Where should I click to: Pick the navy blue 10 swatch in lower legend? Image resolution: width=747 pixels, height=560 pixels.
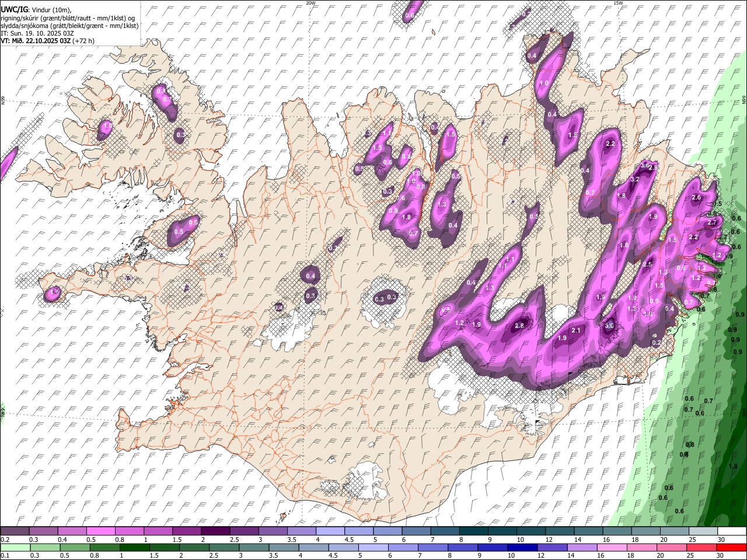(x=522, y=548)
